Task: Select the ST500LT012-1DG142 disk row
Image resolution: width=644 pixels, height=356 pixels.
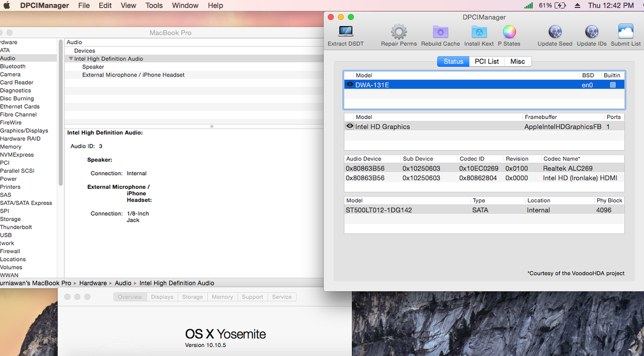Action: pos(484,210)
